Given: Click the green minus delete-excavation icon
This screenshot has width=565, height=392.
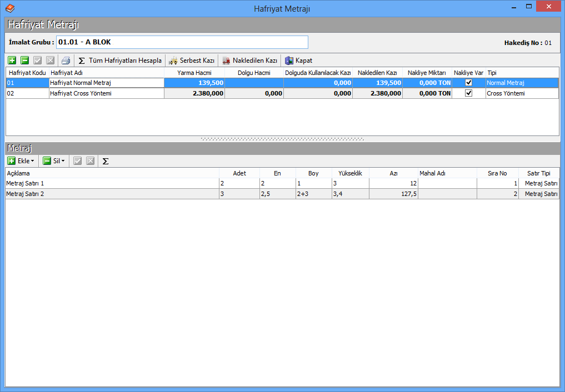Looking at the screenshot, I should click(25, 61).
